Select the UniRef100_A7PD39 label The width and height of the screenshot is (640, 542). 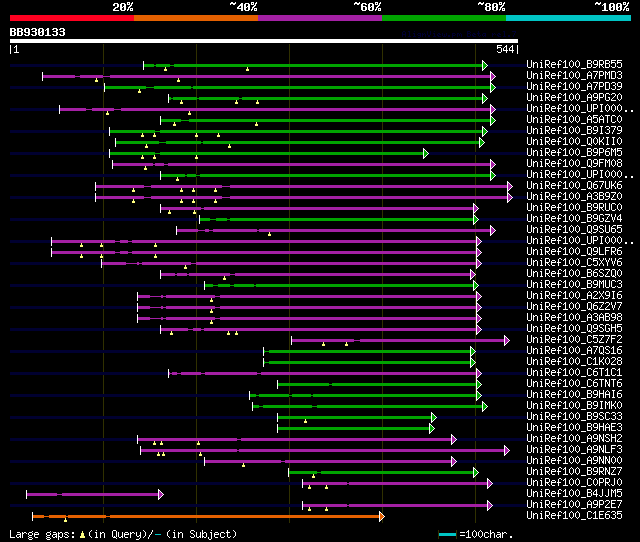click(574, 87)
